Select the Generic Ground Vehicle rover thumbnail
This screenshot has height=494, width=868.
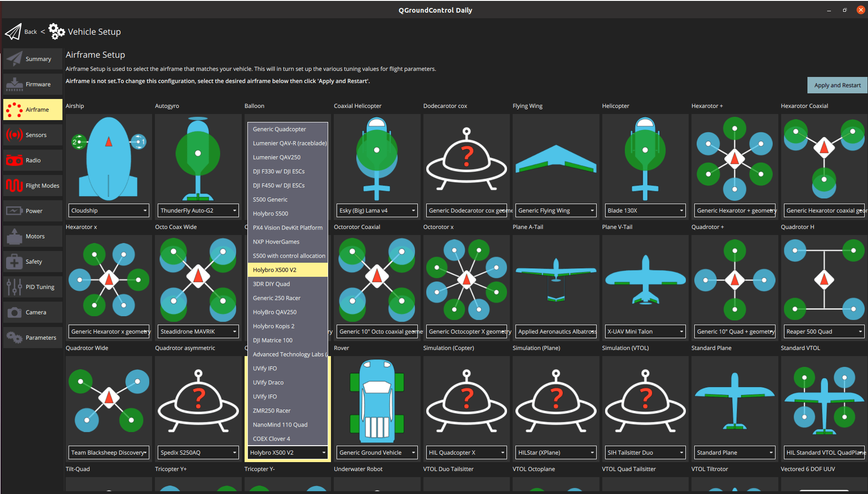coord(376,401)
